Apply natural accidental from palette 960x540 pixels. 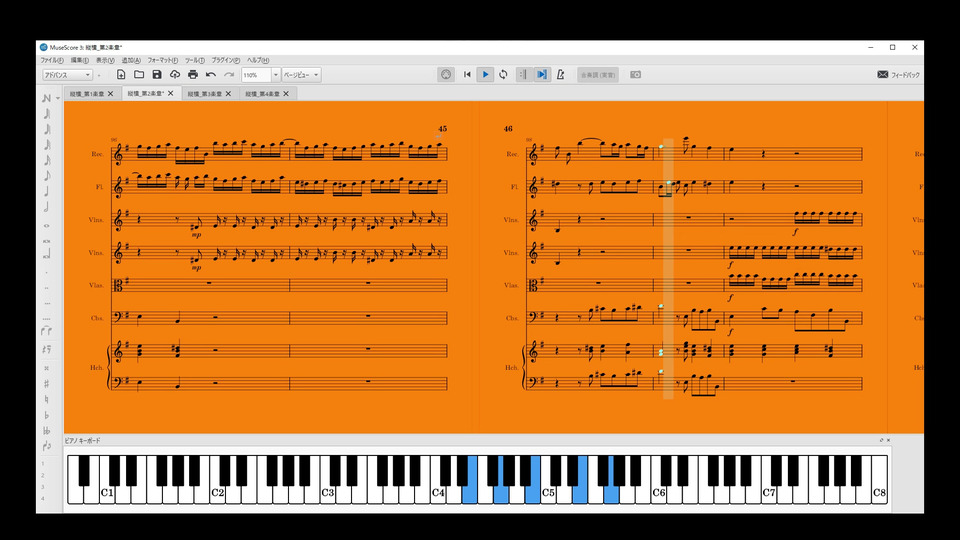pos(47,399)
